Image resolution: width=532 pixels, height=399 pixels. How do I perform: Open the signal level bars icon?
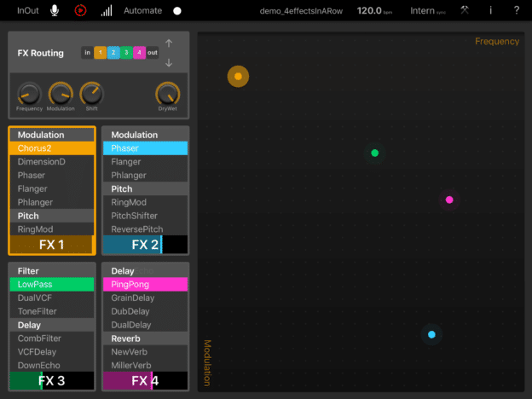click(107, 10)
